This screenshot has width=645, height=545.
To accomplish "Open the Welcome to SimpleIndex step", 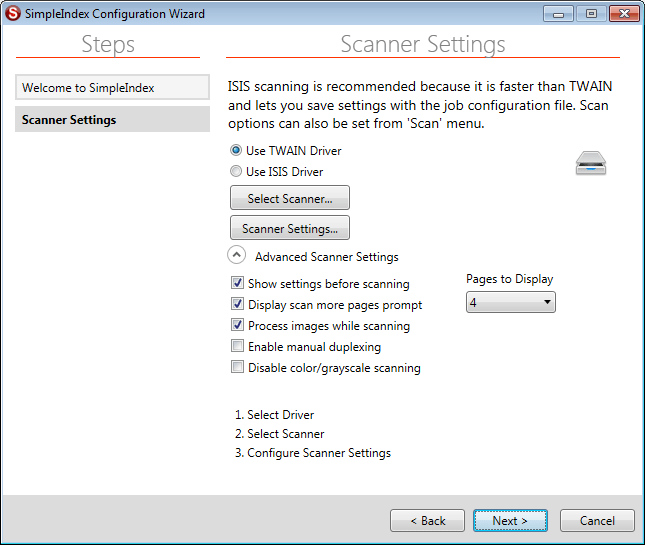I will click(x=112, y=87).
